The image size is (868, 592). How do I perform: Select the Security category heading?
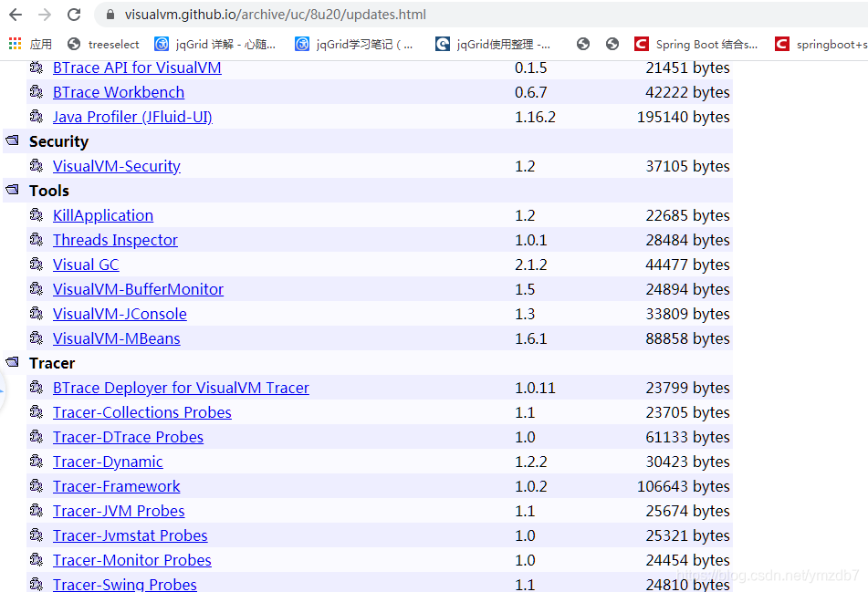[x=58, y=141]
